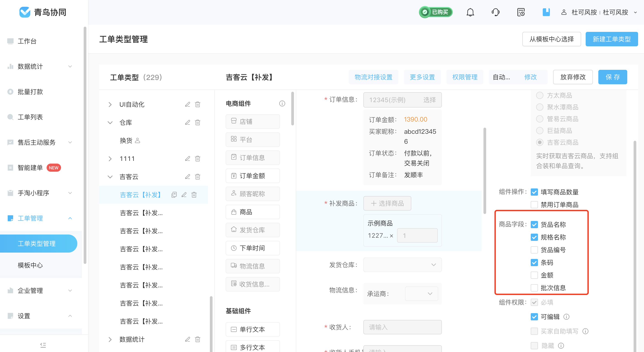Screen dimensions: 644x352
Task: Open 更多设置
Action: point(422,77)
